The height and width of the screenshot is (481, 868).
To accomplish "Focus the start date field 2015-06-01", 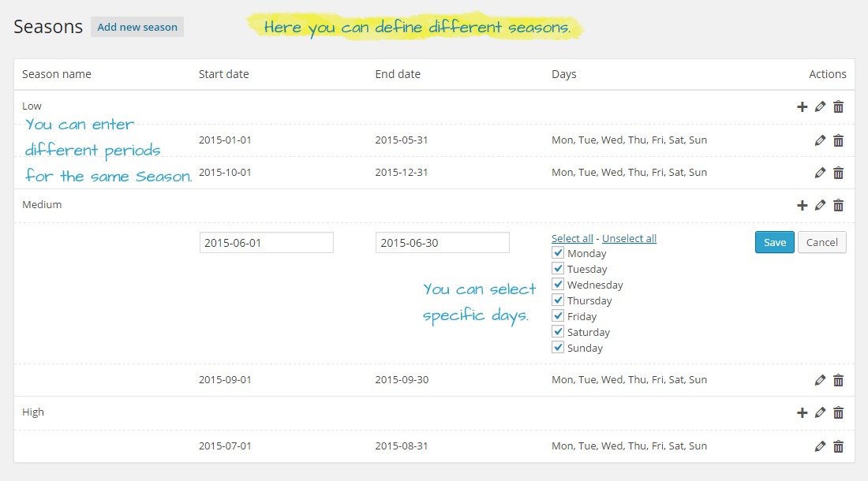I will (267, 243).
